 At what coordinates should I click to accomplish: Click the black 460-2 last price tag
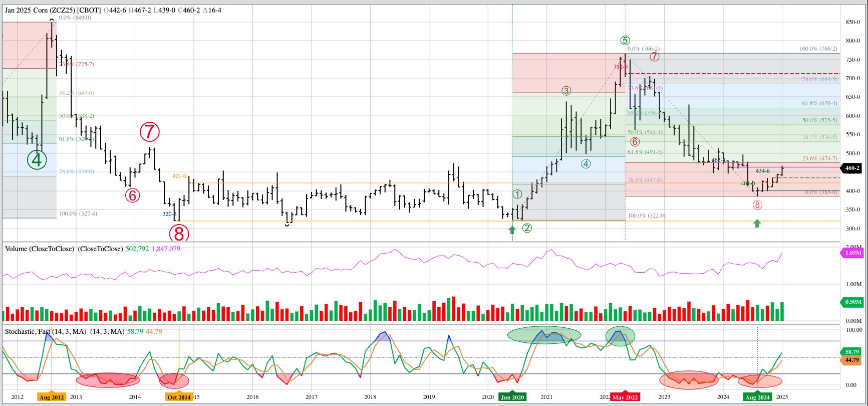[x=852, y=168]
